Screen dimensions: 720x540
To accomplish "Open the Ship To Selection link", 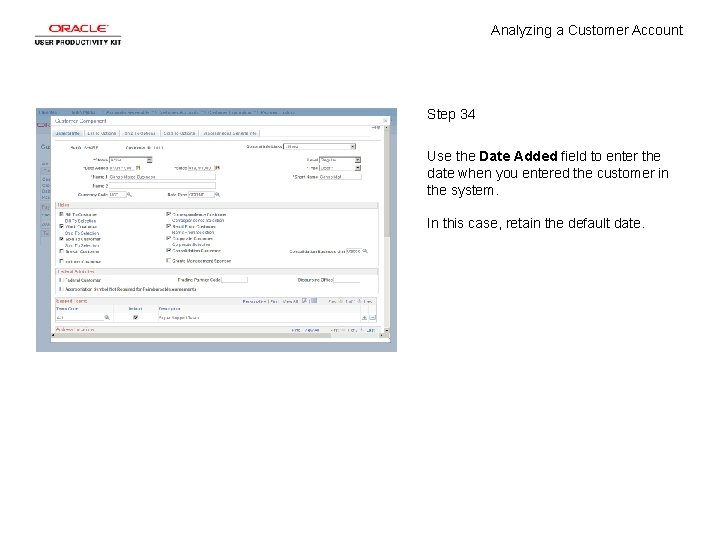I will pyautogui.click(x=82, y=233).
